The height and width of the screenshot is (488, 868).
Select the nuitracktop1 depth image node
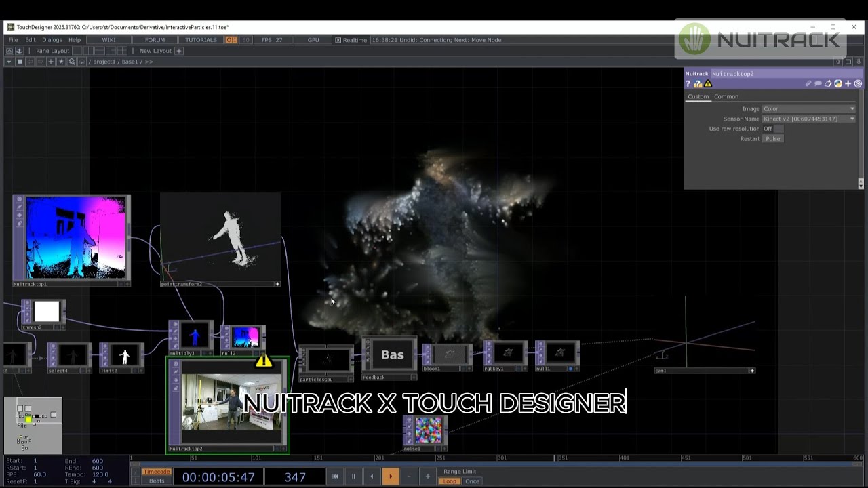click(x=71, y=241)
